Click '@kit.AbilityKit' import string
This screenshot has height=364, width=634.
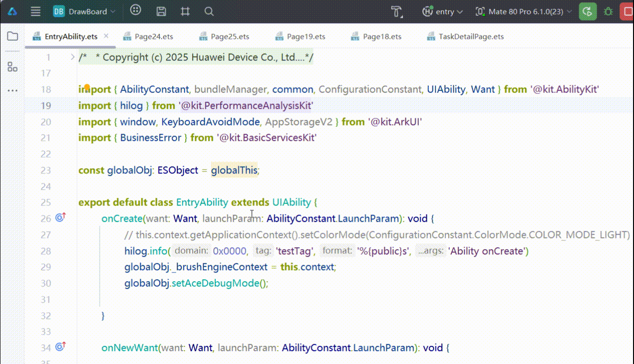pyautogui.click(x=565, y=89)
